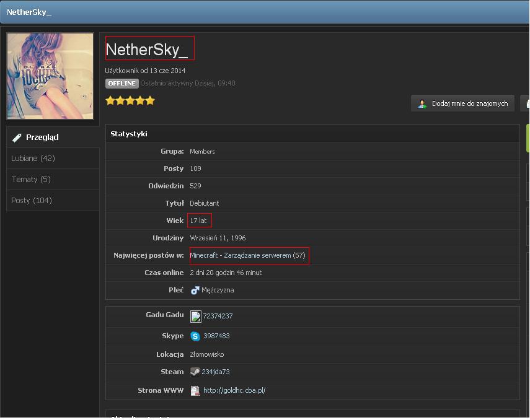The width and height of the screenshot is (530, 420).
Task: Click the NetherSky_ profile avatar
Action: coord(50,76)
